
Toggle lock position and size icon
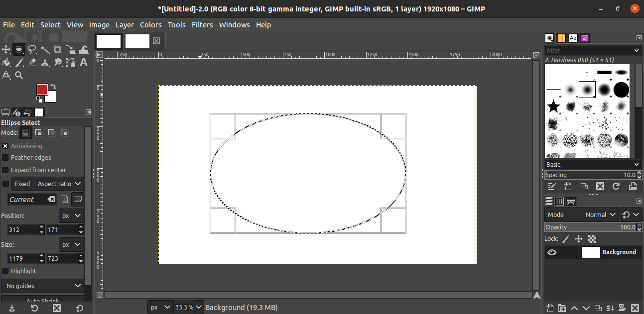tap(579, 239)
